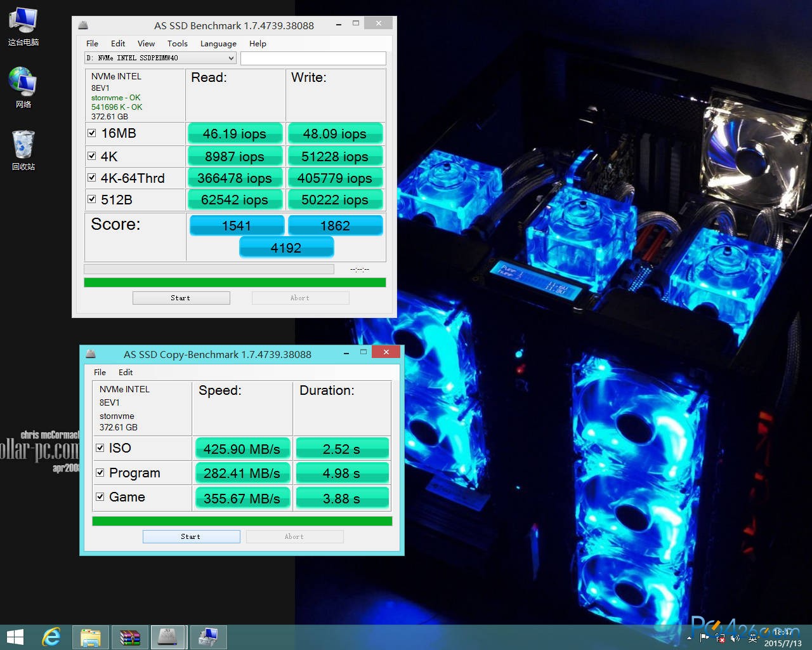Open File Explorer from taskbar
The width and height of the screenshot is (812, 650).
[90, 637]
